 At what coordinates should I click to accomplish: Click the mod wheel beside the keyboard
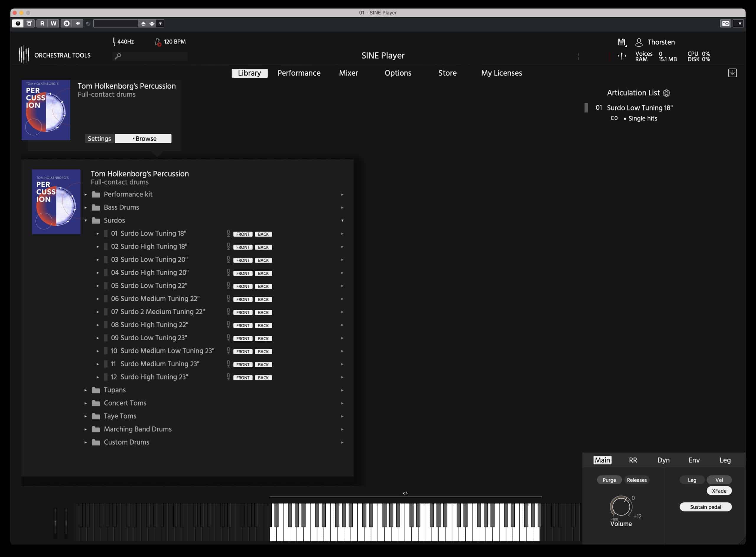click(x=66, y=523)
